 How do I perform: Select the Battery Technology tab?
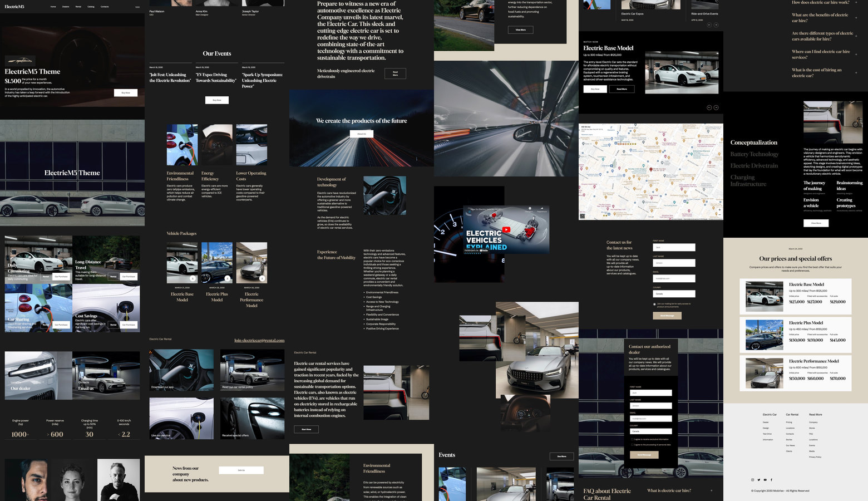pyautogui.click(x=754, y=154)
